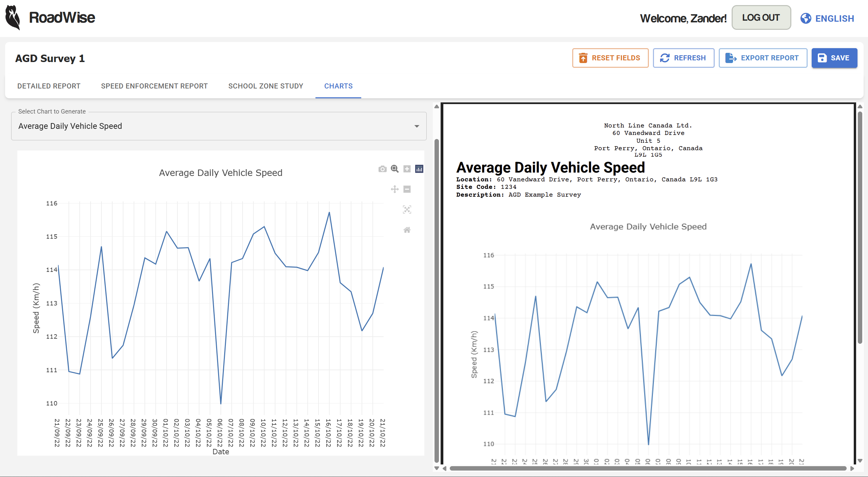Screen dimensions: 868x477
Task: Click the RoadWise owl logo
Action: pyautogui.click(x=13, y=18)
